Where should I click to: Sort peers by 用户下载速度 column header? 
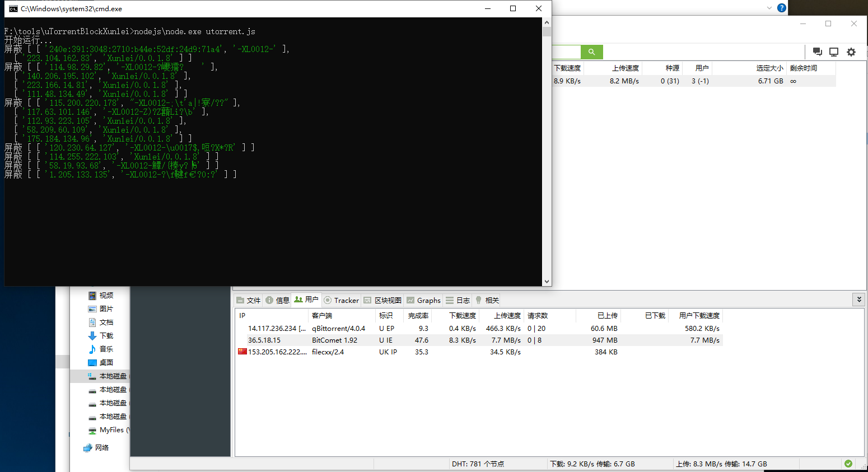pyautogui.click(x=696, y=316)
